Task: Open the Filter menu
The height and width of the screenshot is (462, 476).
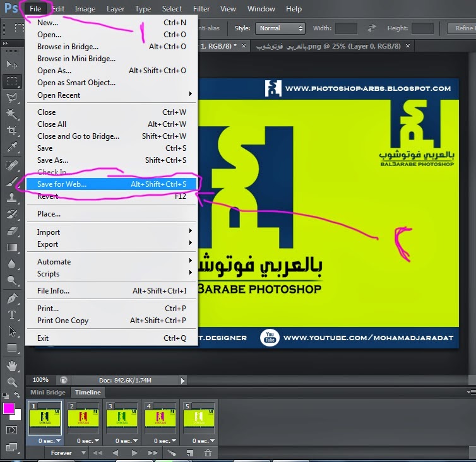Action: click(201, 9)
